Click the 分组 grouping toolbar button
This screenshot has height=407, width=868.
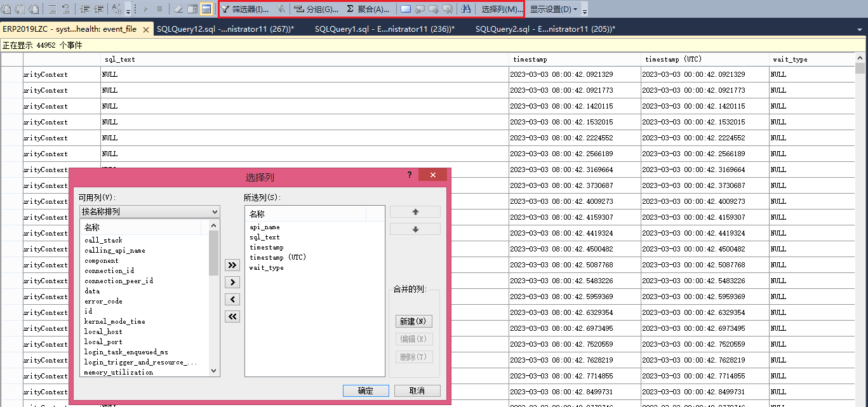(316, 10)
